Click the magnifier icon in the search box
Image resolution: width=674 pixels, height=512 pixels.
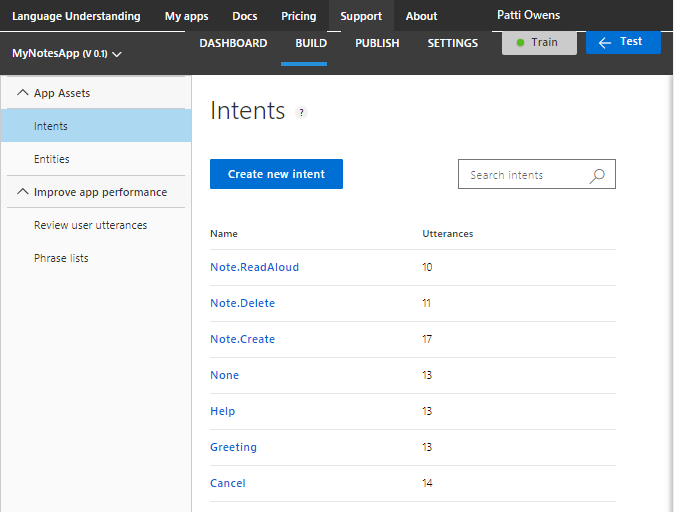pyautogui.click(x=597, y=175)
